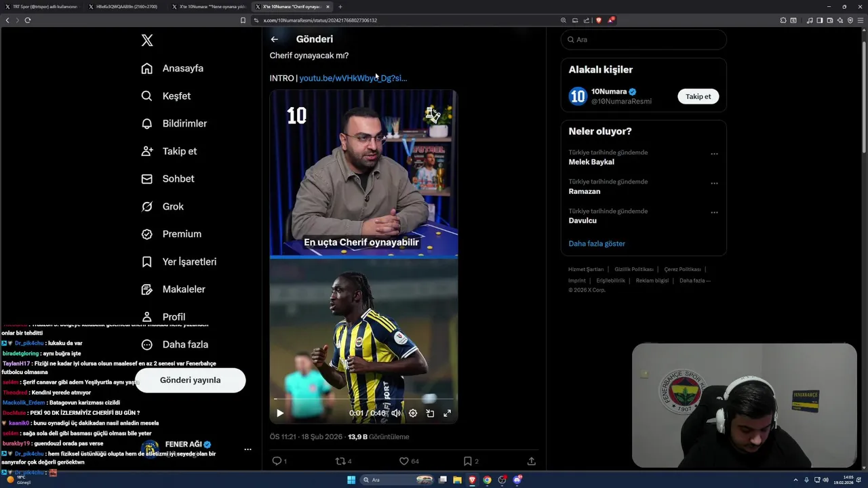Open a new browser tab

point(340,7)
